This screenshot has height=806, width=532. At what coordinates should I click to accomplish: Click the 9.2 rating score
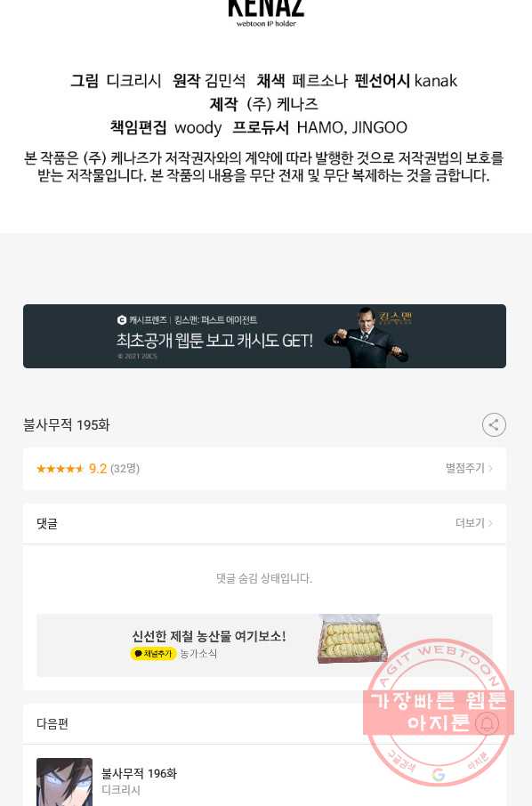(x=98, y=469)
